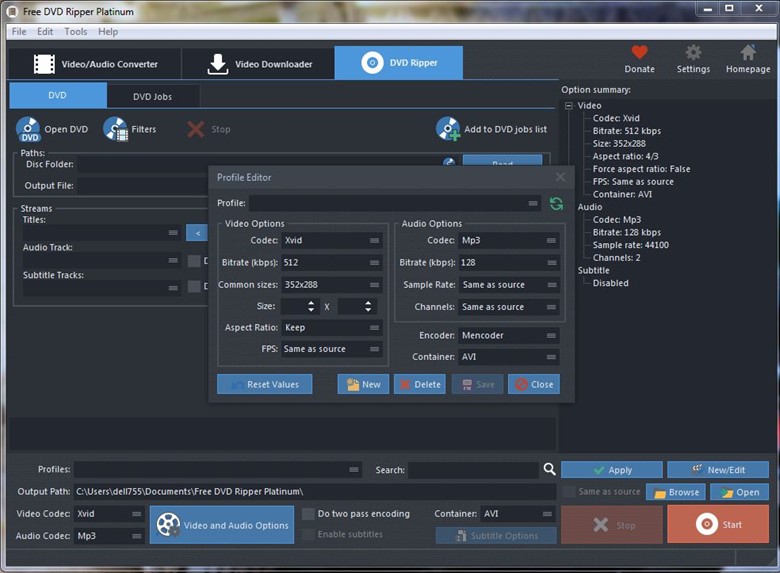Switch to the Video Downloader tab

click(258, 64)
